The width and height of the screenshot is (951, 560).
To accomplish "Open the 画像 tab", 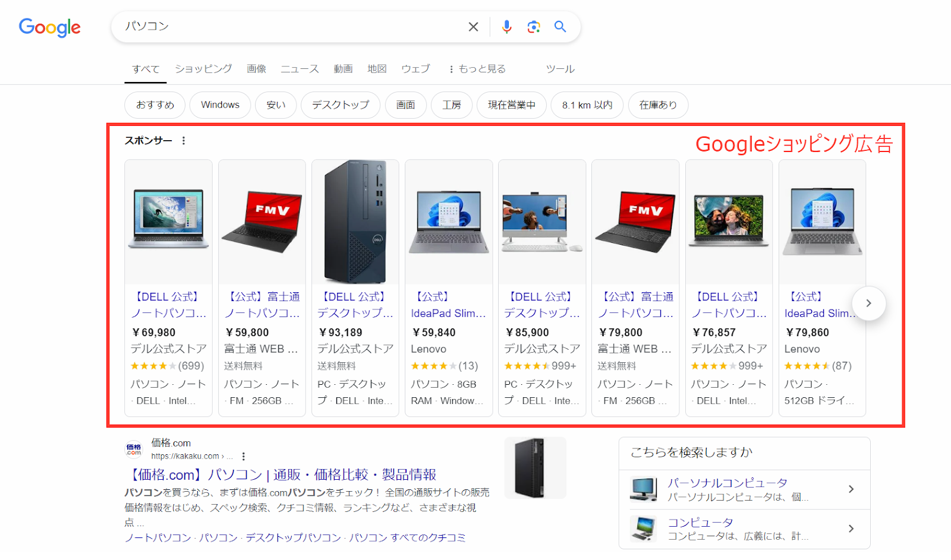I will coord(257,69).
